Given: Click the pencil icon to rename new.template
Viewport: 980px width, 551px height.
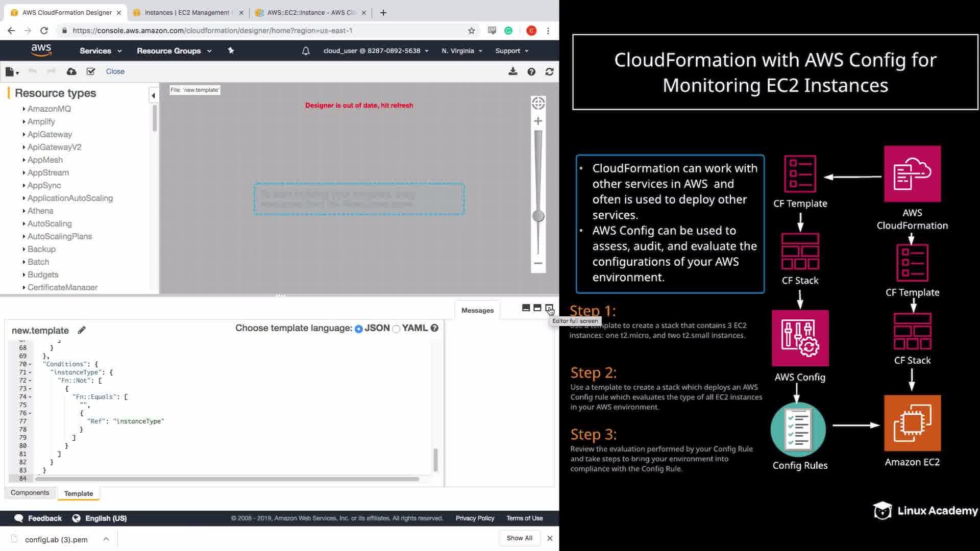Looking at the screenshot, I should point(82,330).
